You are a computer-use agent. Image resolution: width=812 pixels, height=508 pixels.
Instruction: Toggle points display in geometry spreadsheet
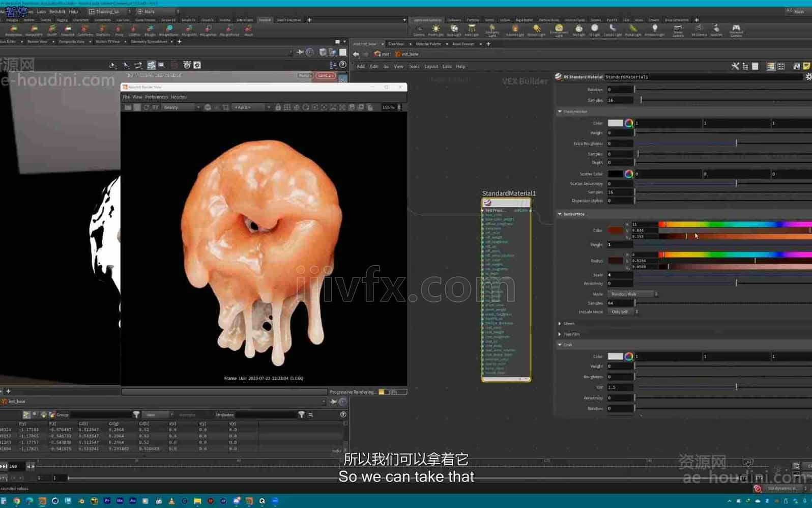click(x=26, y=415)
